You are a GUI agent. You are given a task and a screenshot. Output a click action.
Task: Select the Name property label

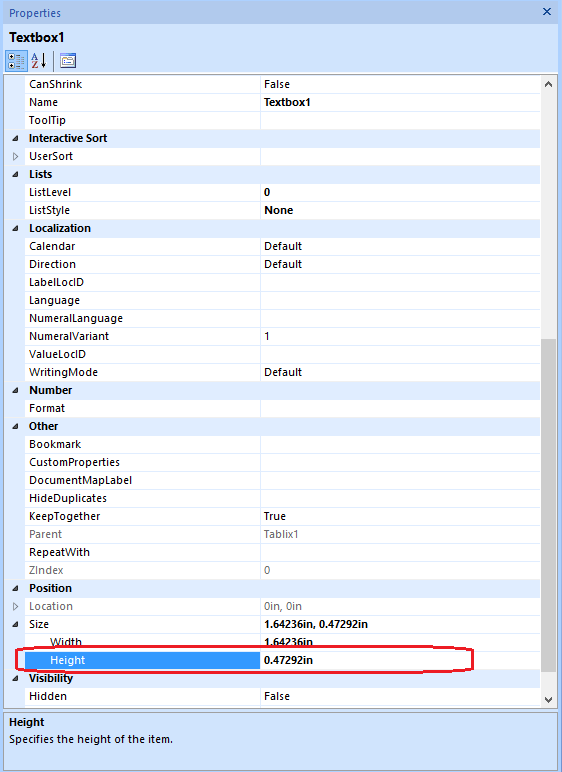pyautogui.click(x=43, y=102)
